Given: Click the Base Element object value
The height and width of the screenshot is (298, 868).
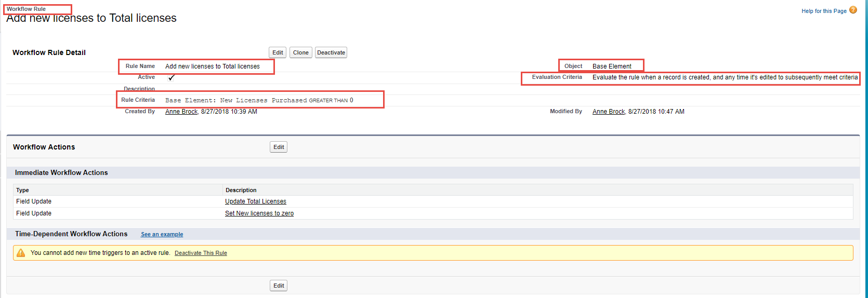Looking at the screenshot, I should tap(612, 66).
